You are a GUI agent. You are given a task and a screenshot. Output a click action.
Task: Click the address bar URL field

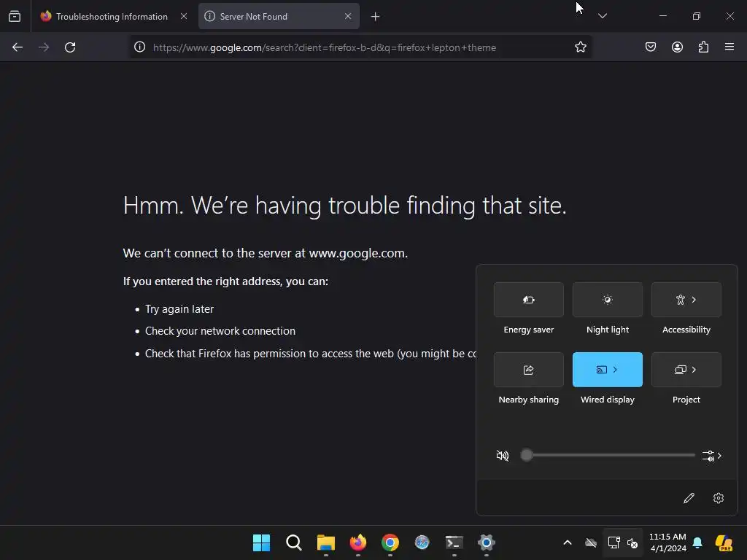pos(361,47)
